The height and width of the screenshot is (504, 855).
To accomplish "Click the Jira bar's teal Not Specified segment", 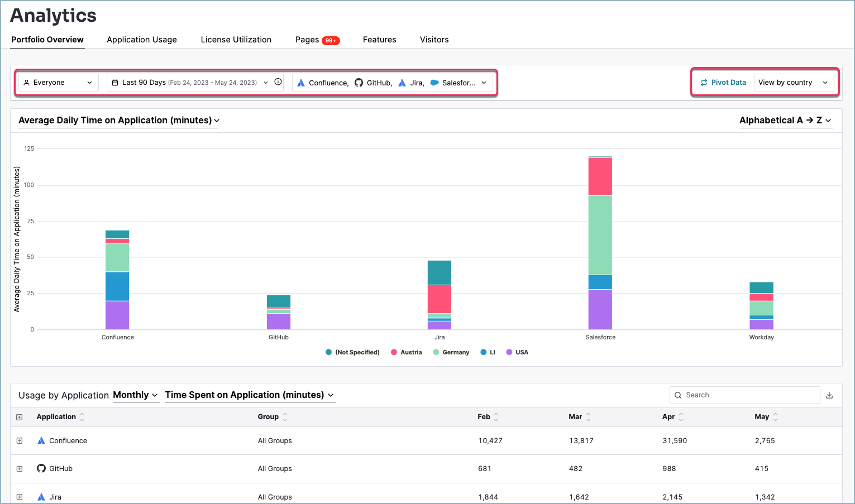I will tap(440, 273).
